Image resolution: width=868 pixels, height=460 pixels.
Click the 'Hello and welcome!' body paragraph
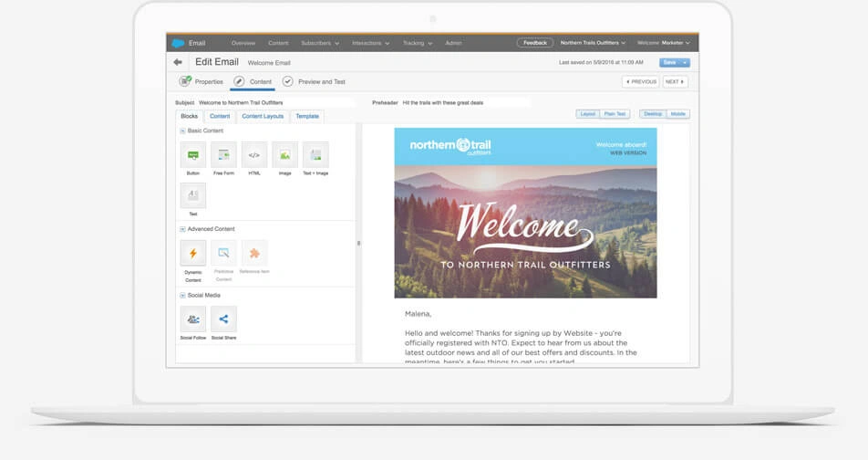521,348
